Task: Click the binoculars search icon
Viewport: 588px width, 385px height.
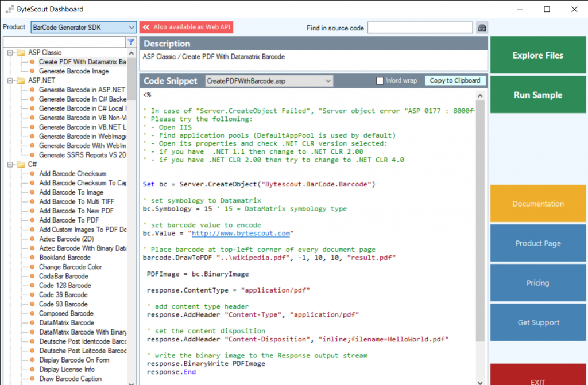Action: [482, 28]
